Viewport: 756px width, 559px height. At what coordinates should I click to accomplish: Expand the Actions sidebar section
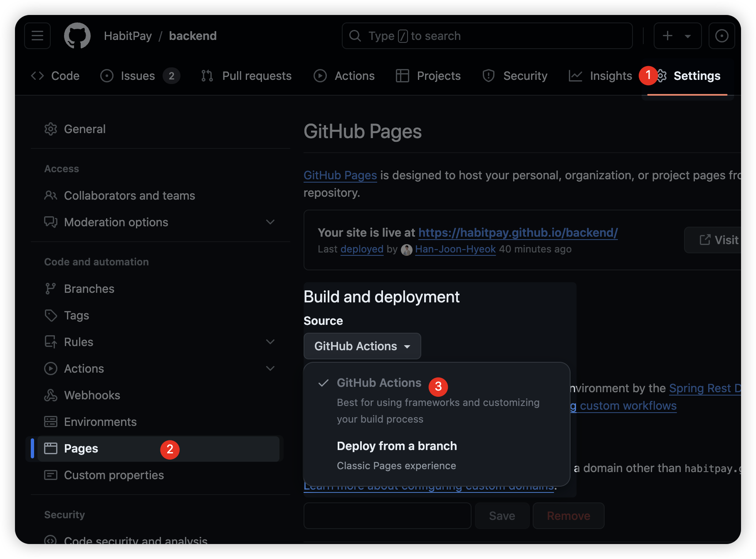[x=270, y=369]
